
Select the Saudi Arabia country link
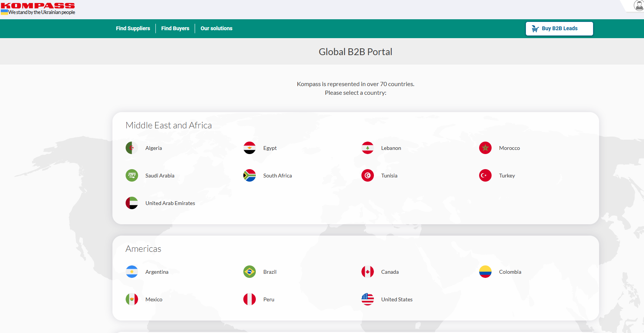tap(160, 176)
